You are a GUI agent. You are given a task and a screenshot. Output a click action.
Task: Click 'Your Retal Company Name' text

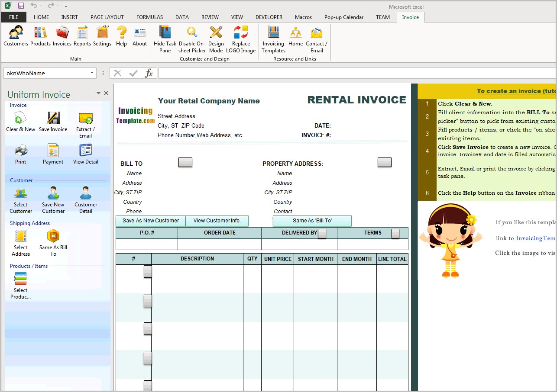click(x=209, y=101)
